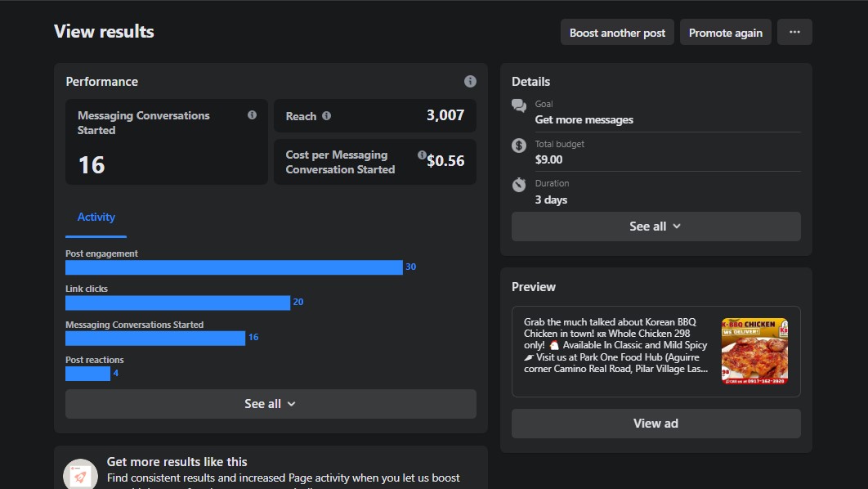Click the Performance panel info icon
The width and height of the screenshot is (868, 489).
point(470,81)
